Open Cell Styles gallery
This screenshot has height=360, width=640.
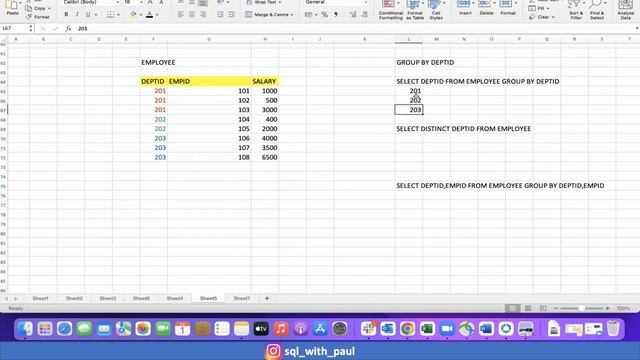436,10
